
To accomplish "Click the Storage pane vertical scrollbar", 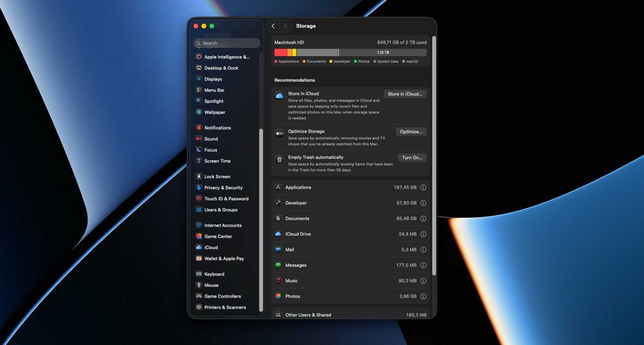I will click(x=433, y=156).
